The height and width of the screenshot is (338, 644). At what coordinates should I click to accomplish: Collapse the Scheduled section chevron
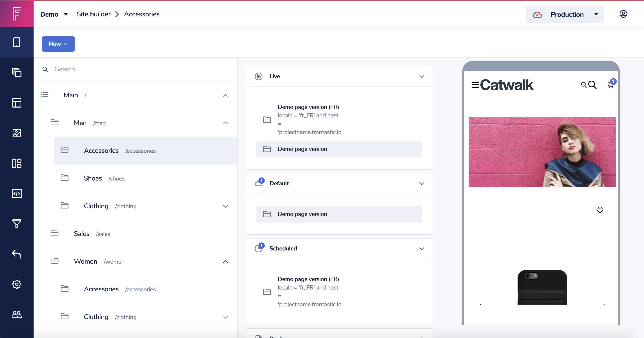422,249
